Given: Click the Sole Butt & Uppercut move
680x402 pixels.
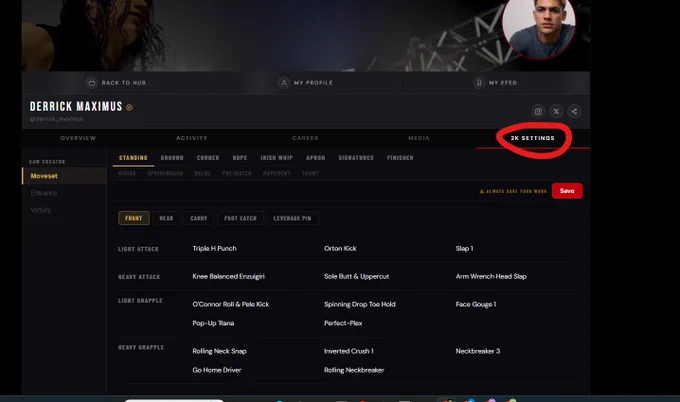Looking at the screenshot, I should (x=356, y=276).
